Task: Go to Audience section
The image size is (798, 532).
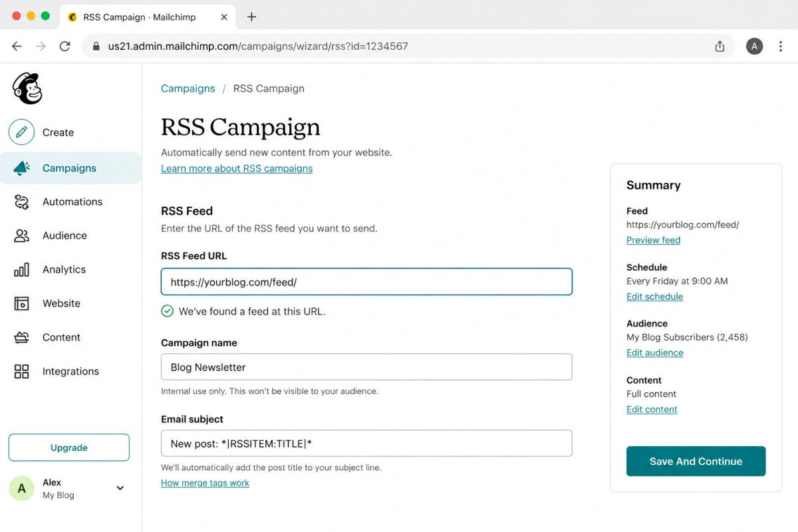Action: pos(65,236)
